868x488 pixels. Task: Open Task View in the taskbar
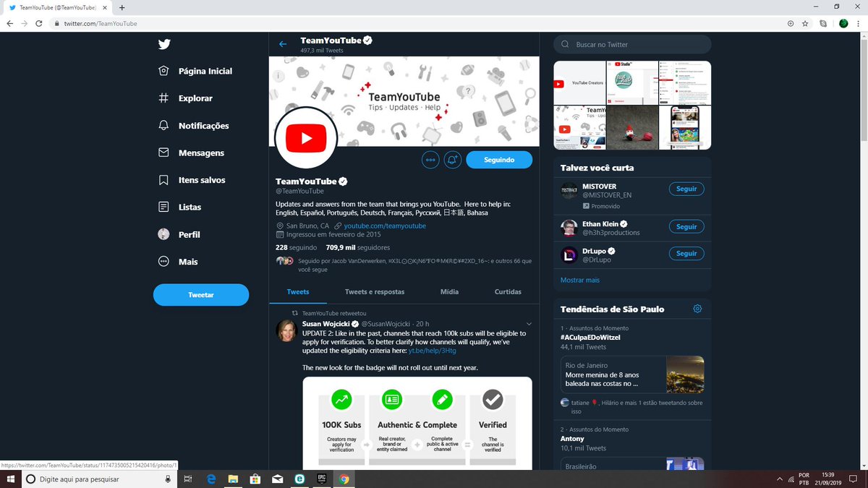pyautogui.click(x=188, y=479)
